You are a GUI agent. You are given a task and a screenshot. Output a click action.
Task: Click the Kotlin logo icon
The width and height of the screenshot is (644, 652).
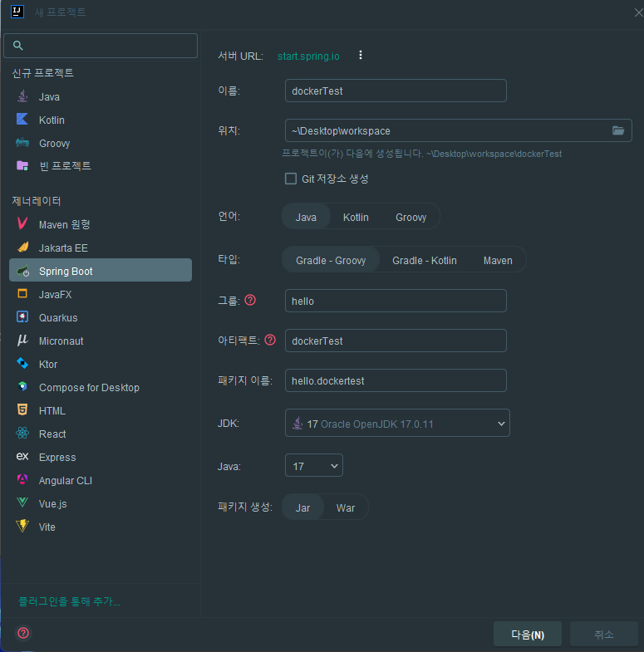(x=22, y=120)
